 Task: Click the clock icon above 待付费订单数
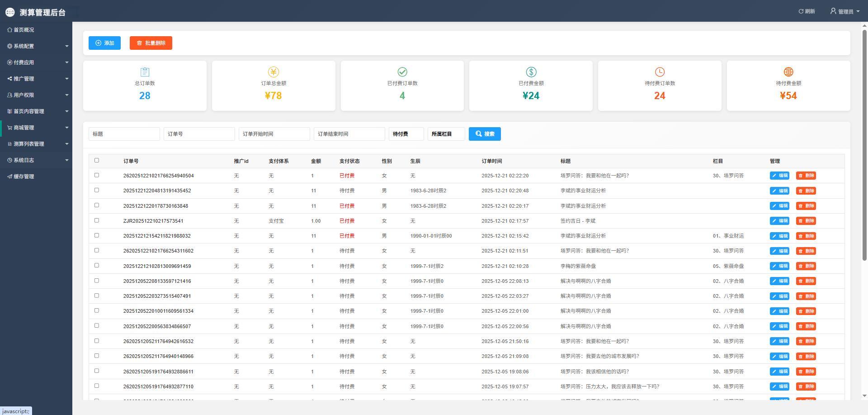point(660,72)
